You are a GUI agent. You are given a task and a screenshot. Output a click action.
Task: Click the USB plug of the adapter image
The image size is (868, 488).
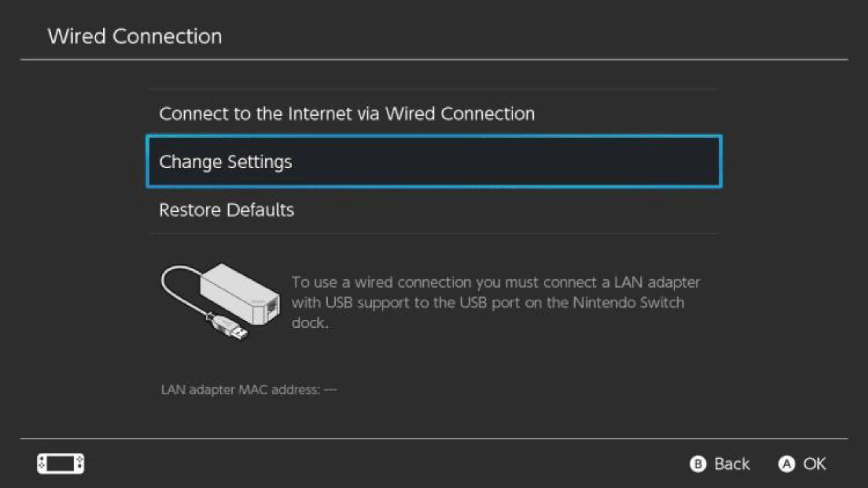[x=230, y=327]
